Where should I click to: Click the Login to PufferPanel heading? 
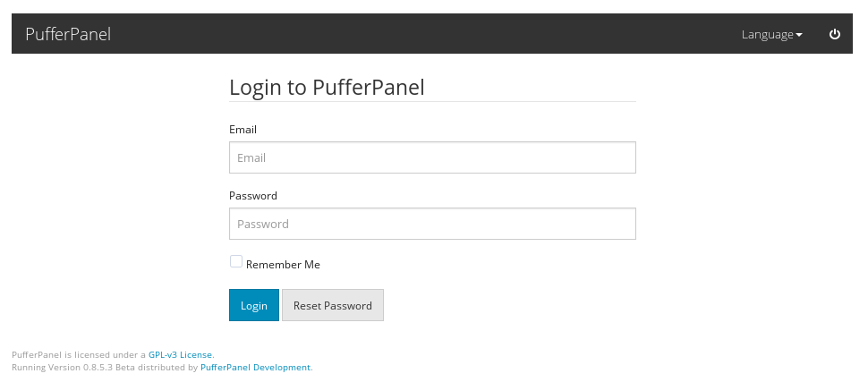click(327, 87)
